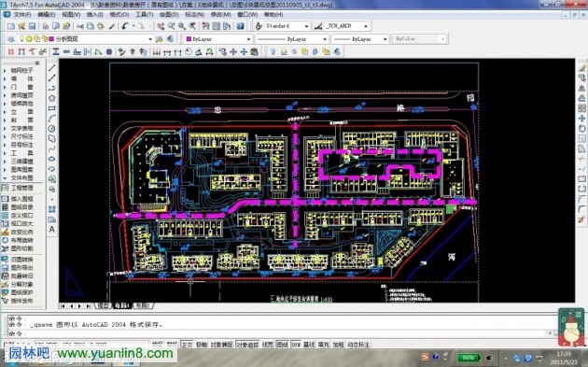588x367 pixels.
Task: Open the 文件(F) menu
Action: [21, 14]
